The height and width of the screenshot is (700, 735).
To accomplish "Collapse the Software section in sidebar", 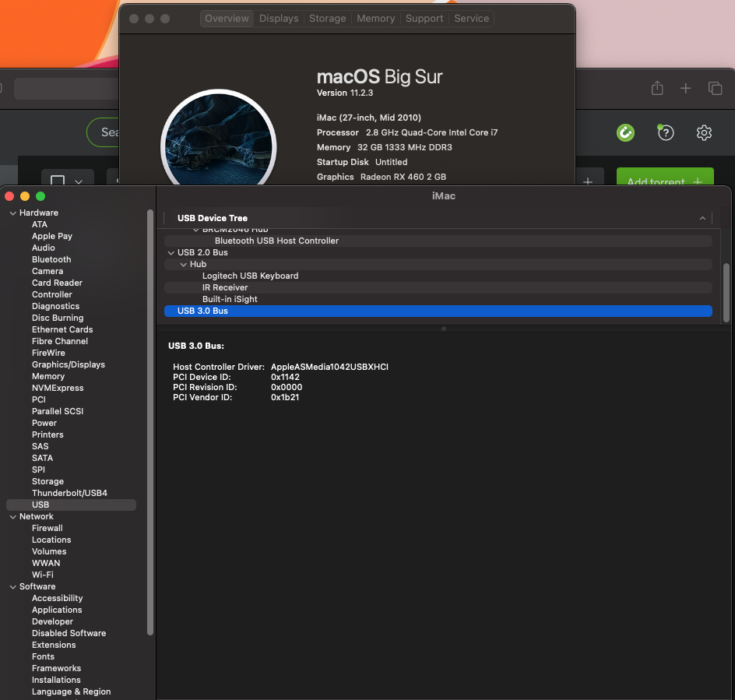I will 12,586.
